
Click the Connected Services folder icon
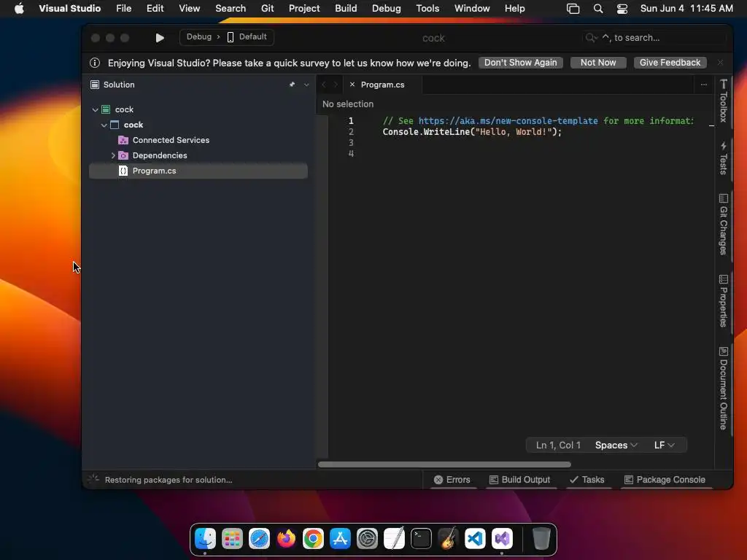[x=123, y=140]
